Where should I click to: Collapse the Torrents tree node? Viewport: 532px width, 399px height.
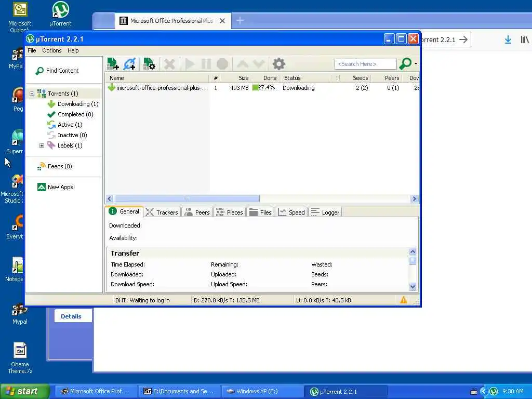32,94
